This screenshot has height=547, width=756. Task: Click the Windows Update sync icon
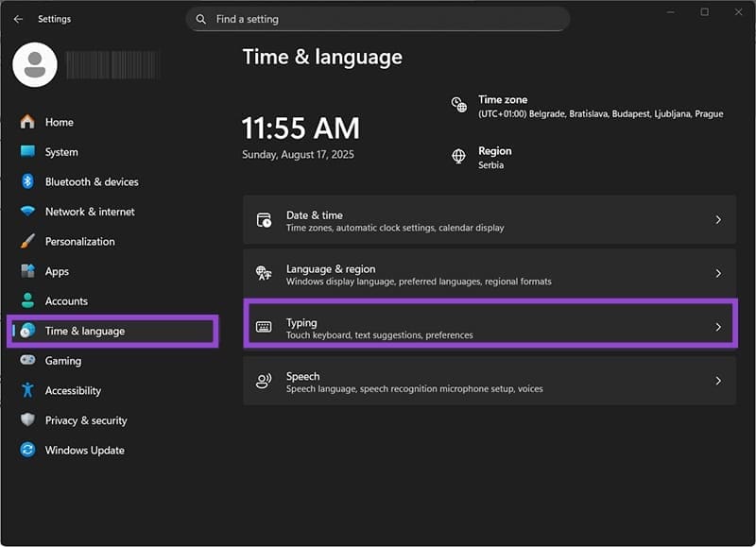pyautogui.click(x=27, y=450)
